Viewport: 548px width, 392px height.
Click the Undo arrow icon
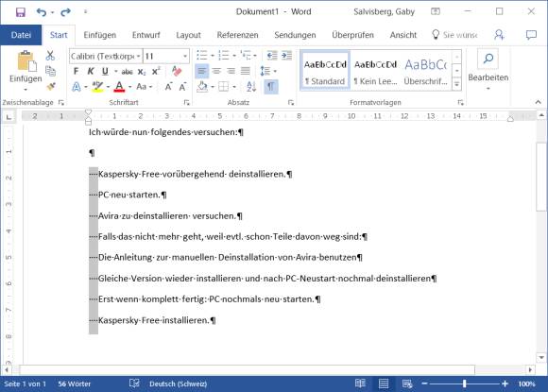[42, 12]
